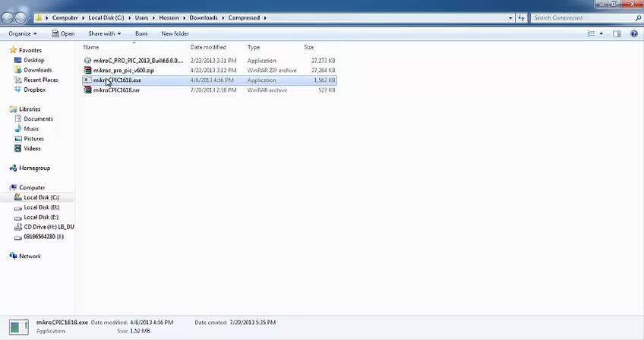The image size is (644, 340).
Task: Select Local Disk (D:) in sidebar
Action: click(x=42, y=207)
